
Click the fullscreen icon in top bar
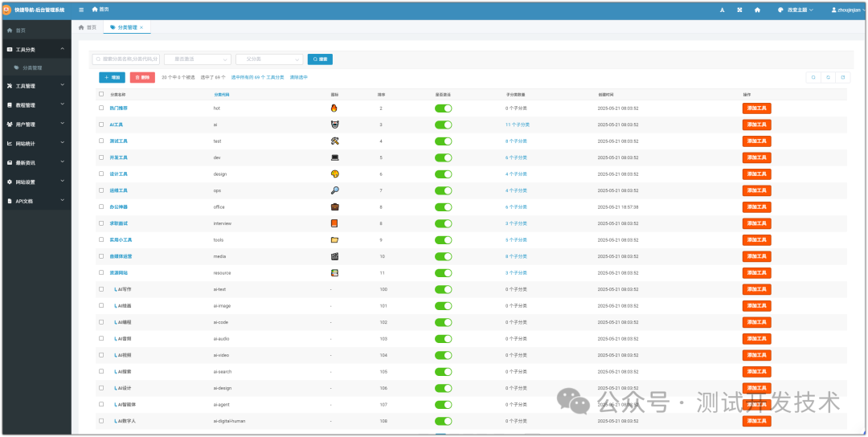pyautogui.click(x=739, y=10)
